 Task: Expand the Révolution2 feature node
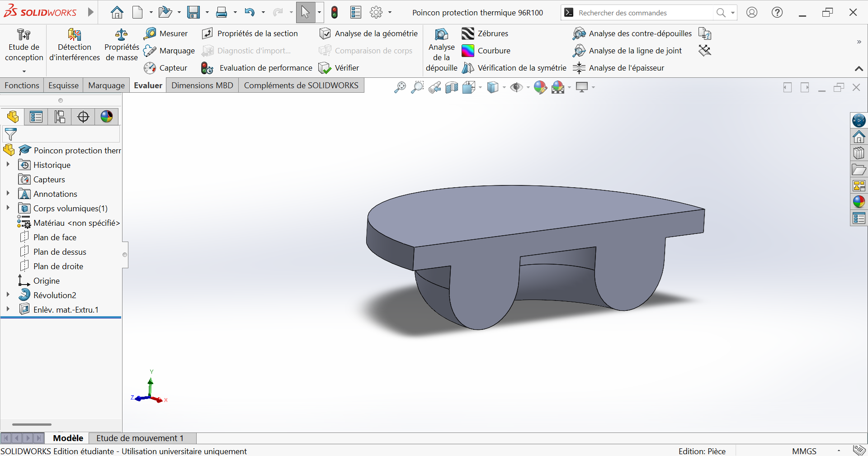pos(8,295)
